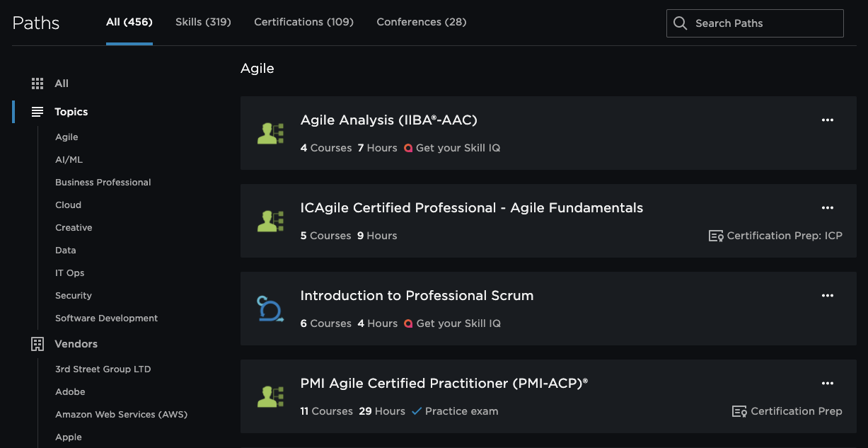Image resolution: width=868 pixels, height=448 pixels.
Task: Click Certification Prep label on PMI-ACP card
Action: (x=797, y=411)
